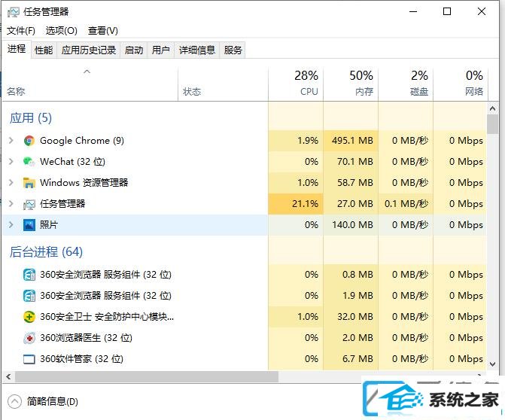Toggle sort direction via the arrow above 名称
Screen dimensions: 505x420
pos(87,72)
